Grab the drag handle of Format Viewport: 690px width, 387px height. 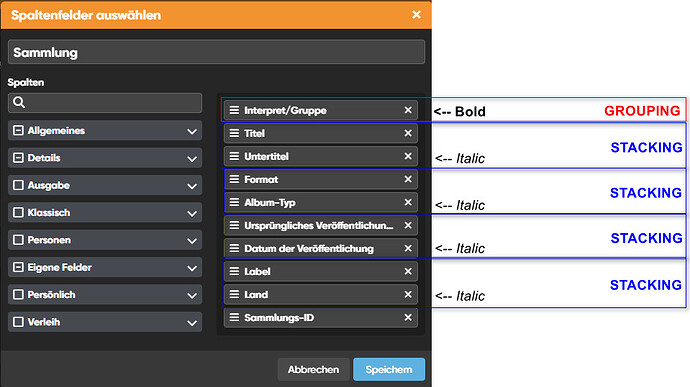(234, 179)
